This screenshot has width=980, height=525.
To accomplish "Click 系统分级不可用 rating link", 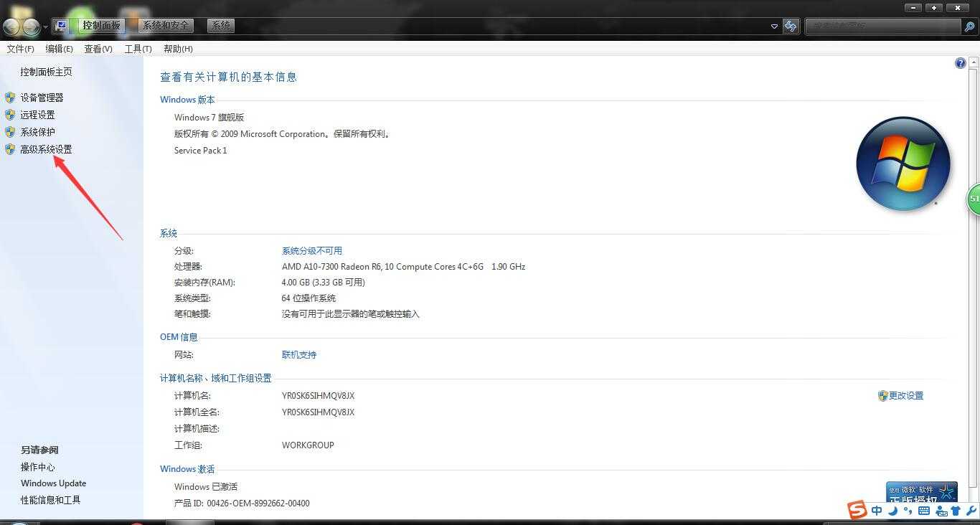I will 312,251.
